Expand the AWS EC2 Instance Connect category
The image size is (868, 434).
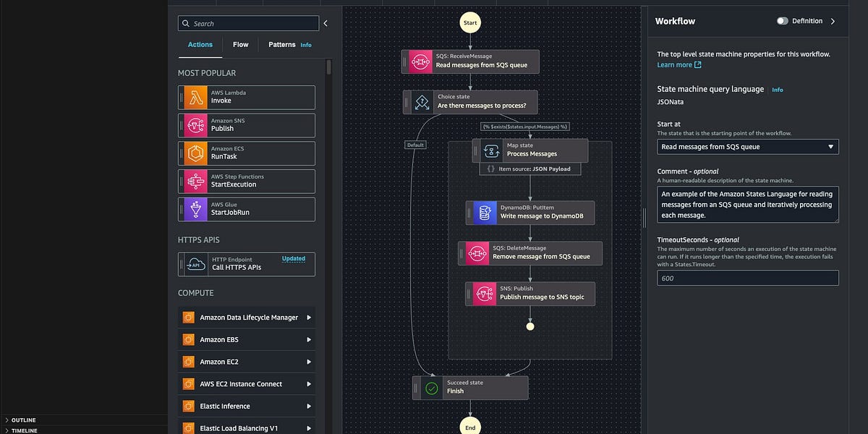[x=247, y=383]
